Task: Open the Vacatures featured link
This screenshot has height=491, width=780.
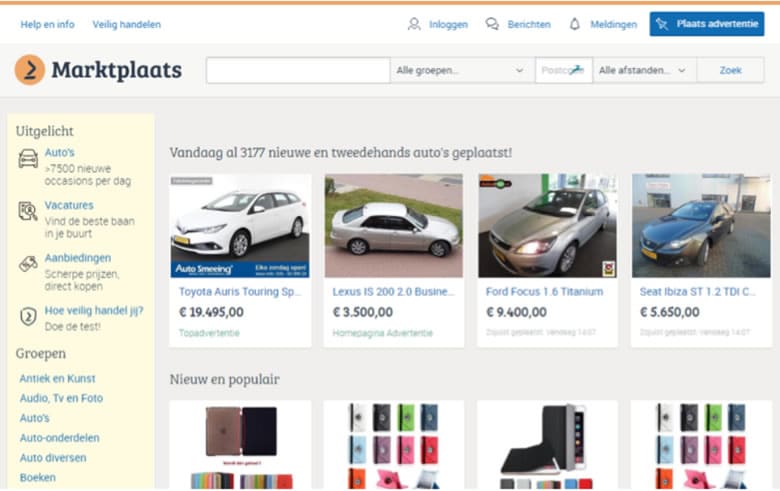Action: pos(69,205)
